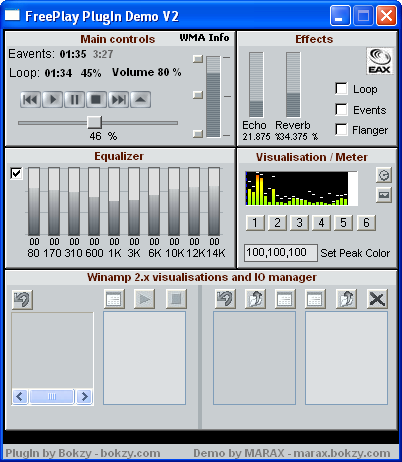Click the 3:27 total time display
This screenshot has height=462, width=402.
(103, 54)
